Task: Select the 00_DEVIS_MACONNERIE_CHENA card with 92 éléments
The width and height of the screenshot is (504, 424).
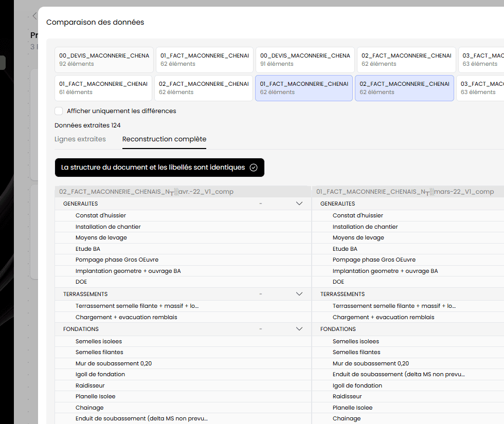Action: 104,60
